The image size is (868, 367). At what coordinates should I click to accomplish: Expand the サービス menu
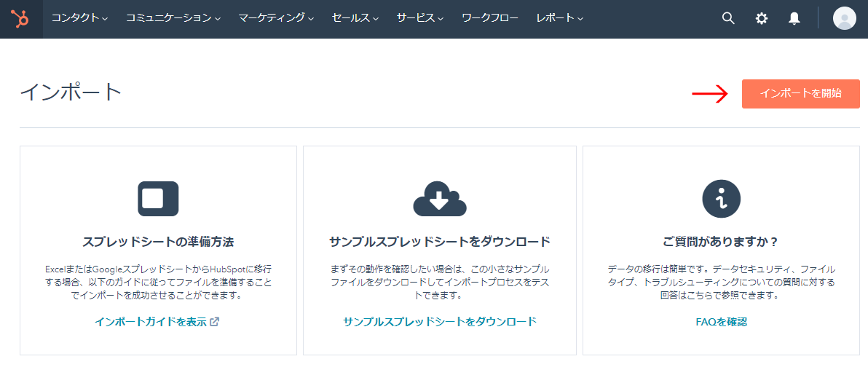420,18
